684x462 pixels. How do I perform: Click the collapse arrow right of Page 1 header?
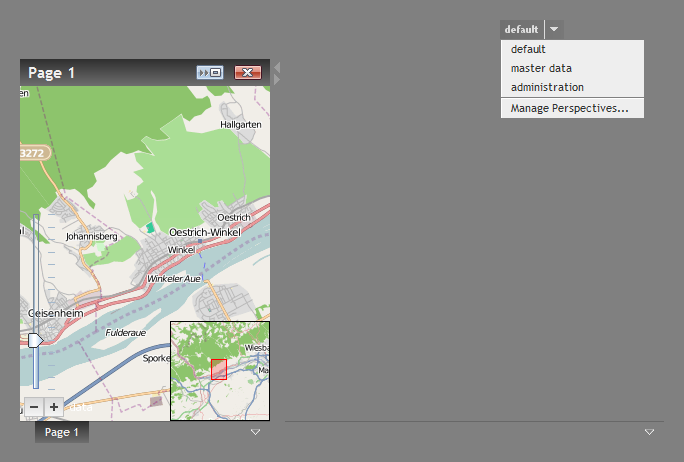pyautogui.click(x=276, y=71)
